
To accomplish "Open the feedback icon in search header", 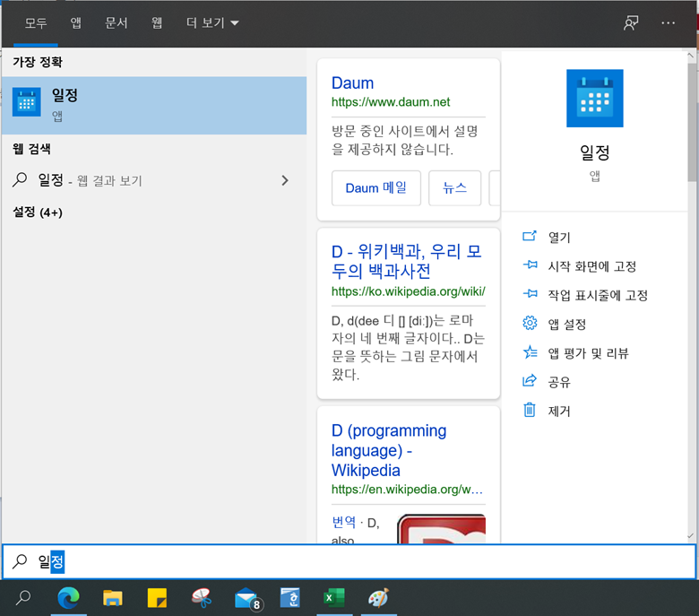I will tap(631, 23).
